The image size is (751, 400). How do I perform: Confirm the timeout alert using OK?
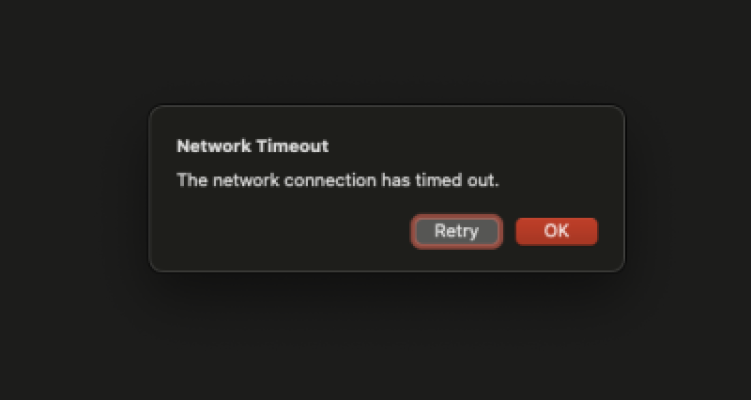[557, 231]
